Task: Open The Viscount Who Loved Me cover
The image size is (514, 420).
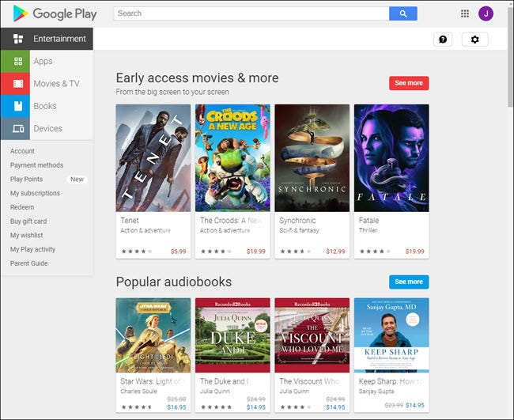Action: (312, 335)
